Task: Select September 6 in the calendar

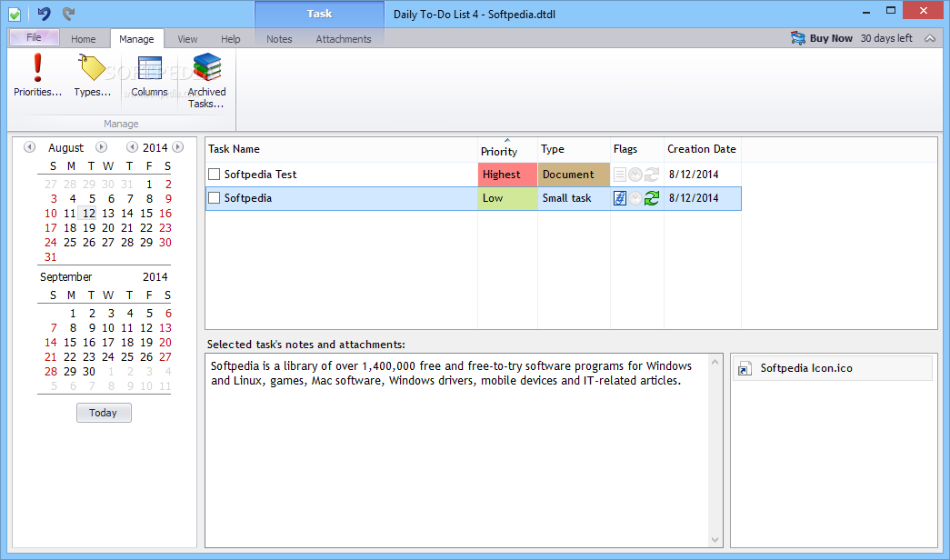Action: coord(168,314)
